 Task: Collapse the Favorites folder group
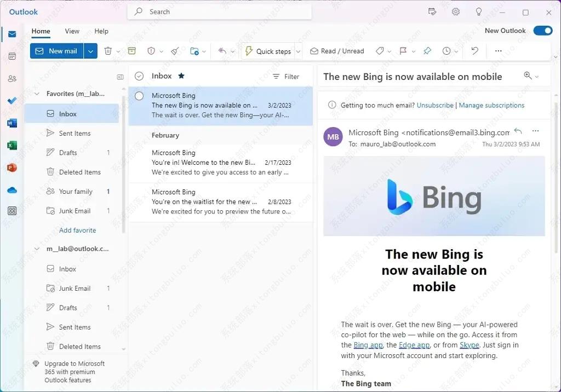(37, 94)
